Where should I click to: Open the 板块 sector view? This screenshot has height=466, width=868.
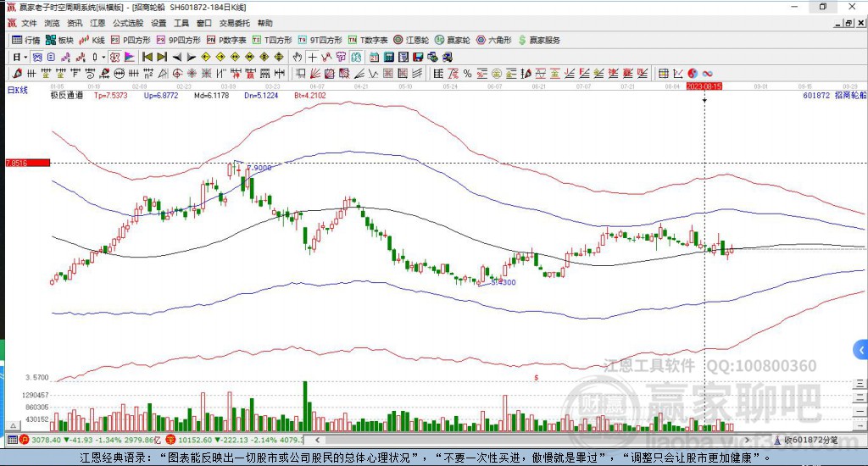click(59, 40)
